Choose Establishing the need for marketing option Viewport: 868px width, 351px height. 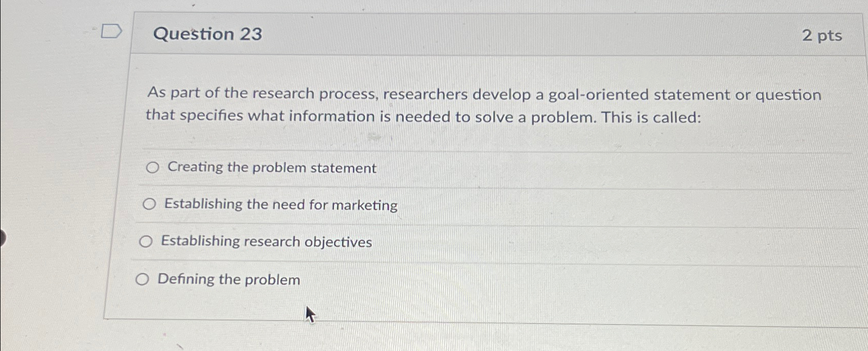(x=149, y=205)
